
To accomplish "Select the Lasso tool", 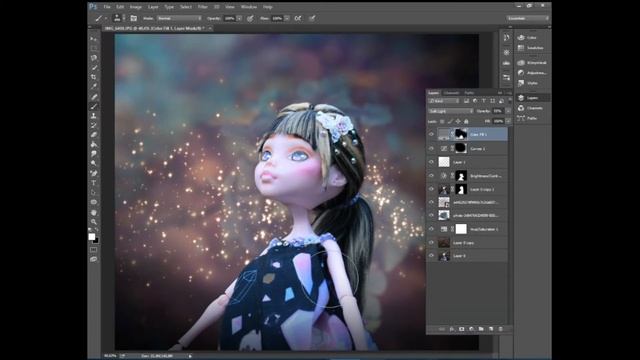I will click(x=94, y=58).
